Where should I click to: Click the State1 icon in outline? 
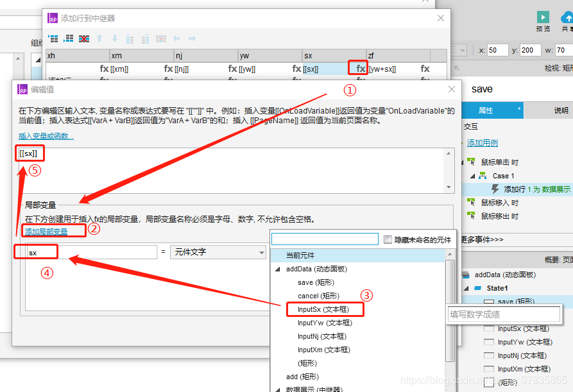point(477,288)
